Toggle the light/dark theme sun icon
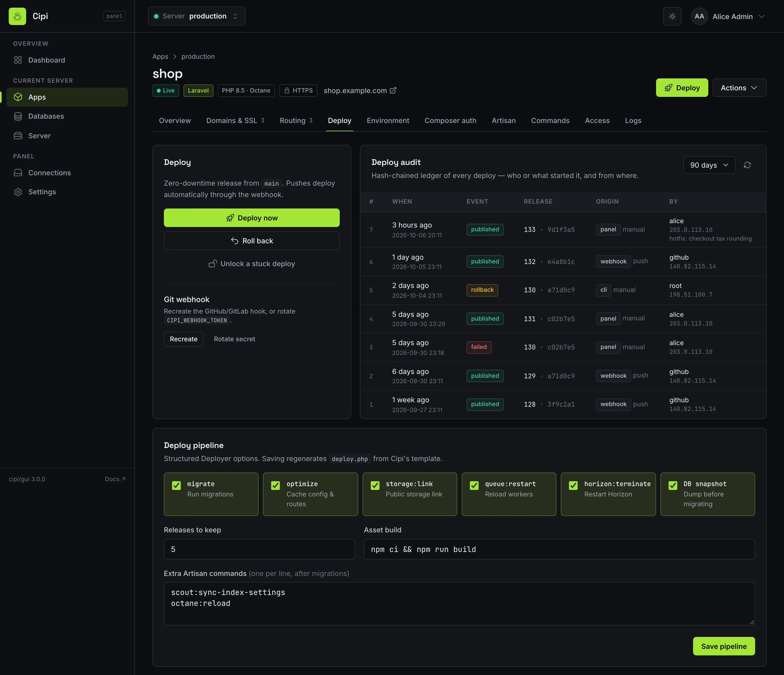The image size is (784, 675). coord(672,16)
